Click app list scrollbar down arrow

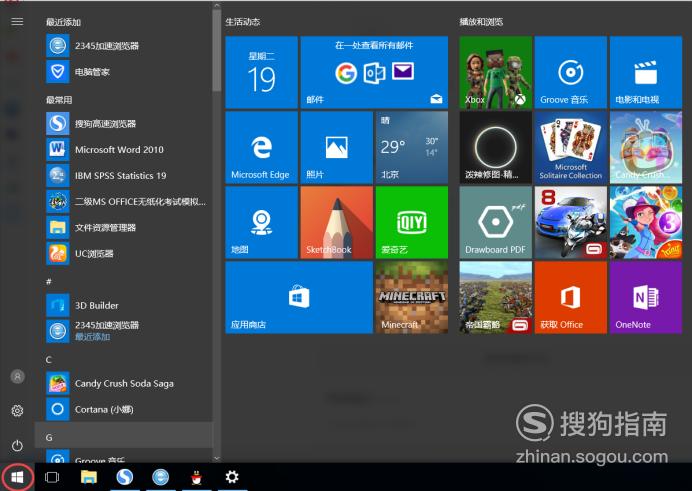216,458
